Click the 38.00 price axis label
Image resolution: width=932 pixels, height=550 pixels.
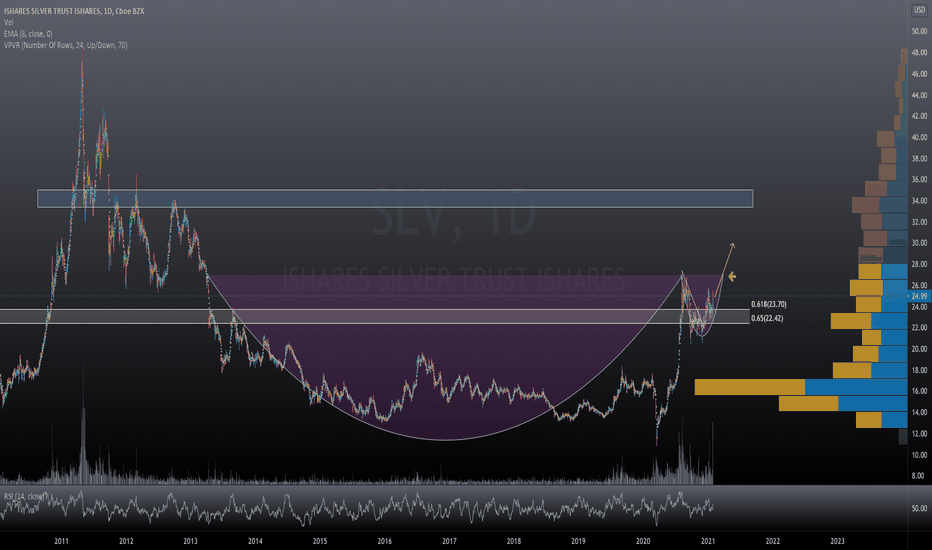pyautogui.click(x=919, y=158)
